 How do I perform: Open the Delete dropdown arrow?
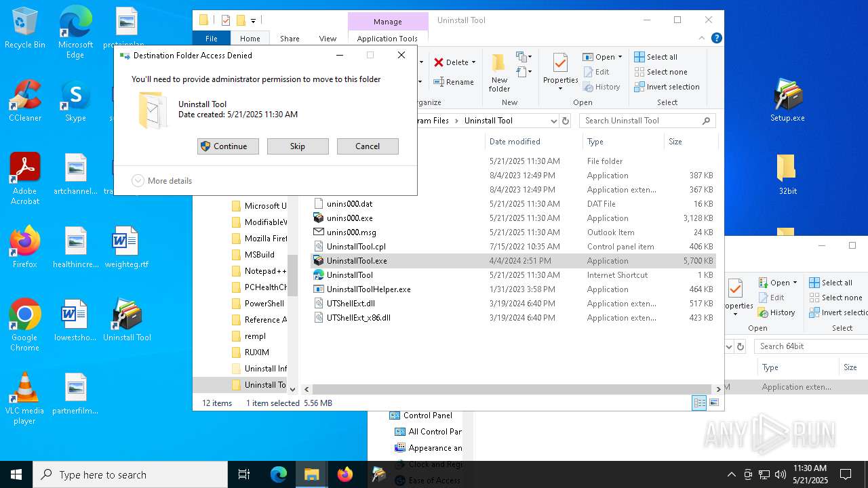pyautogui.click(x=473, y=62)
